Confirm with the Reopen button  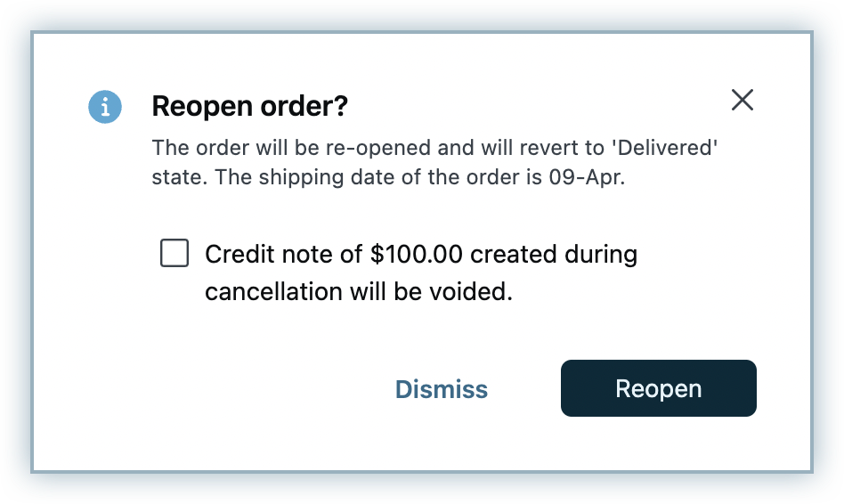658,388
